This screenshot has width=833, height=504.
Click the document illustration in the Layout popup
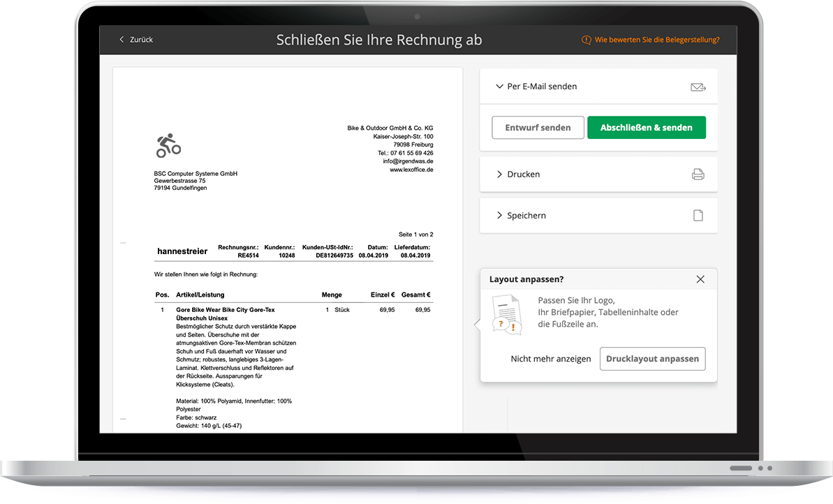coord(508,314)
